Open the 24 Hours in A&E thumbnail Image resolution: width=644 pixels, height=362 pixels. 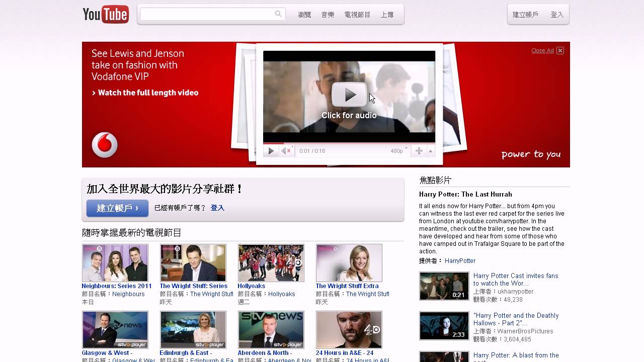click(x=349, y=330)
